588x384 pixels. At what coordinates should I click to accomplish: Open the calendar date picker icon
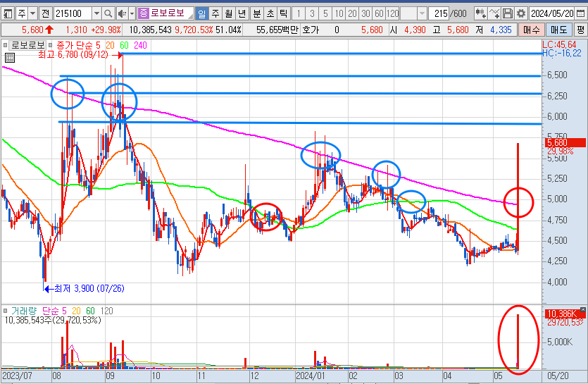[580, 14]
